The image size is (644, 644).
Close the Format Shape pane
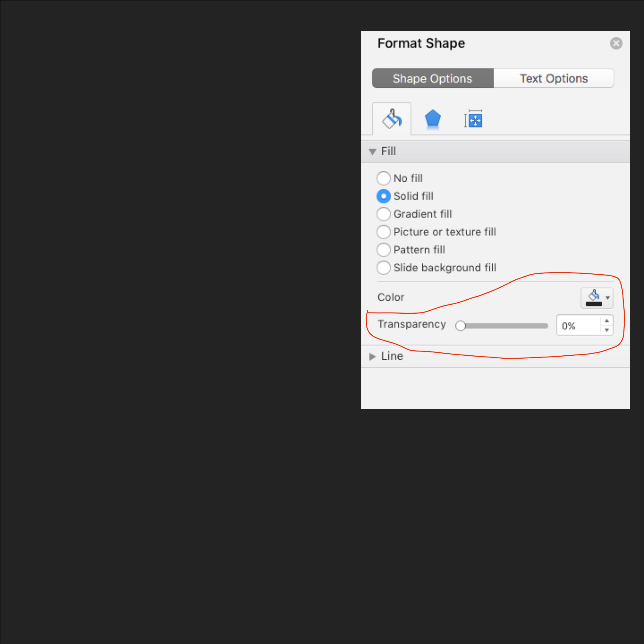pos(616,43)
